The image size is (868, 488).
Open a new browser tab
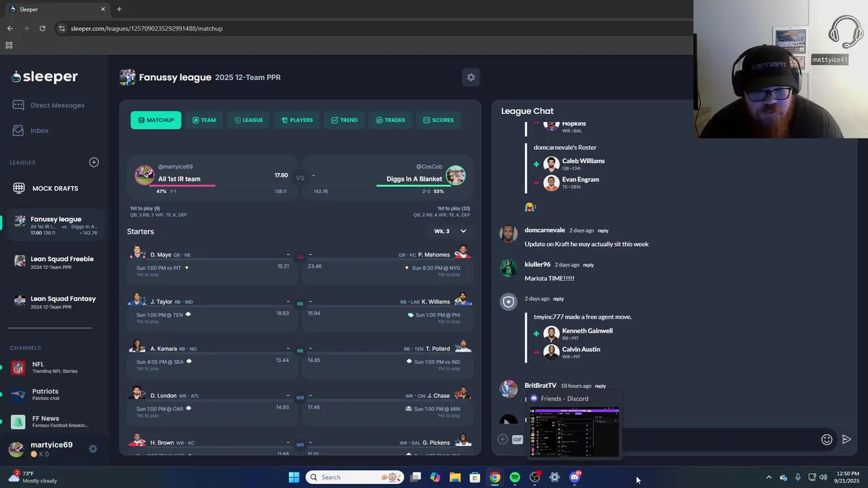coord(119,9)
